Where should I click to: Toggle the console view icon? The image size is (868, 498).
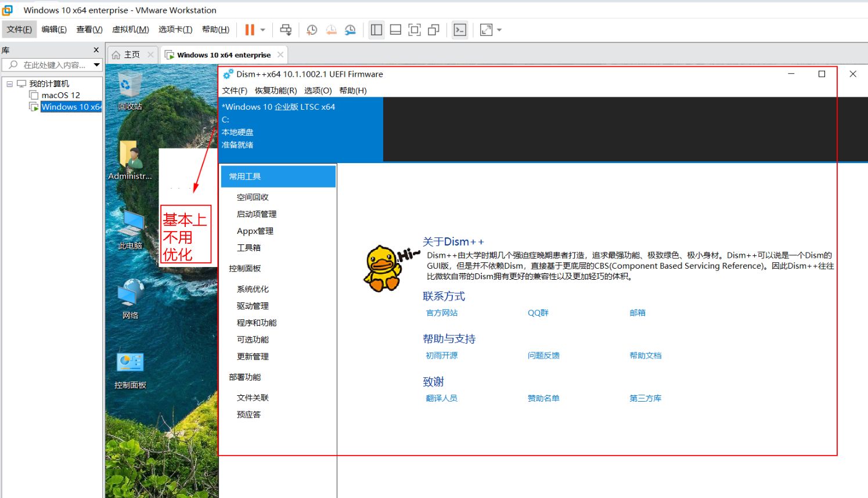coord(460,30)
